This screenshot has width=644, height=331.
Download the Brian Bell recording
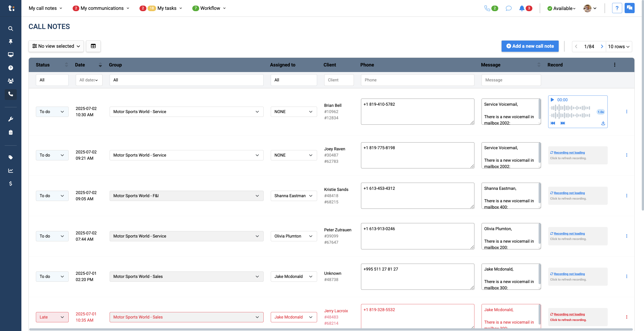tap(603, 123)
